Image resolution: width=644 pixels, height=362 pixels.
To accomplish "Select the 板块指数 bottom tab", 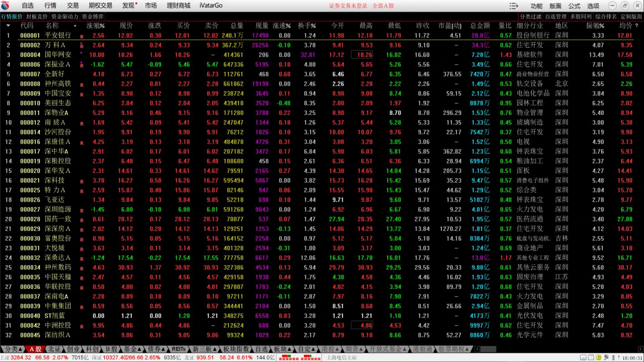I will click(236, 349).
